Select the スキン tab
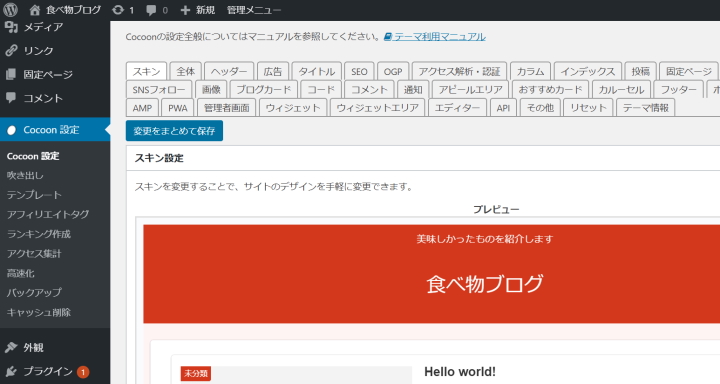720x384 pixels. coord(146,71)
